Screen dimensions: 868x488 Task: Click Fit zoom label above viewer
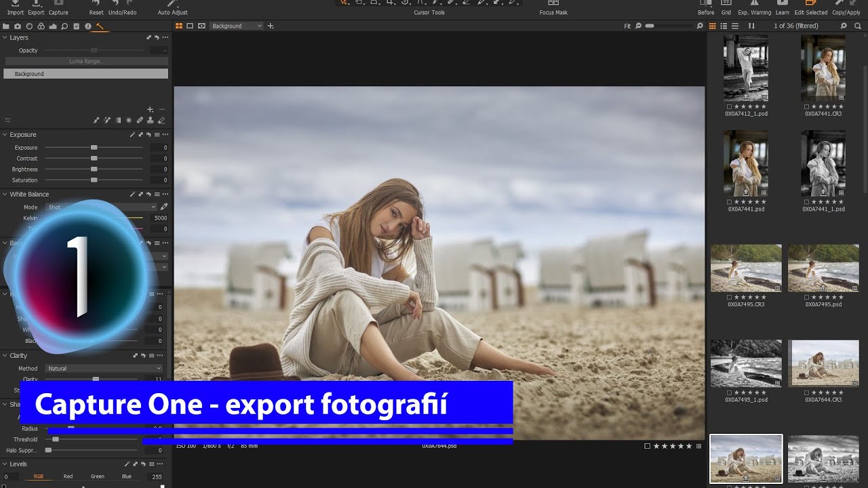(627, 26)
